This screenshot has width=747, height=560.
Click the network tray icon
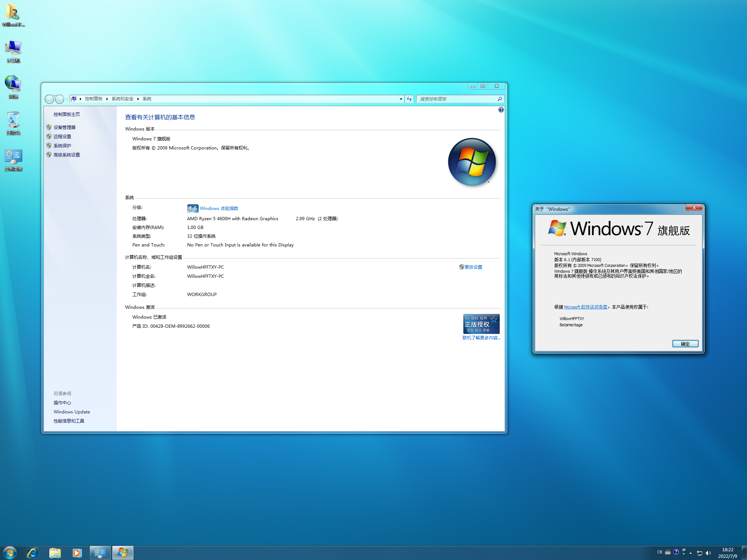pos(700,553)
